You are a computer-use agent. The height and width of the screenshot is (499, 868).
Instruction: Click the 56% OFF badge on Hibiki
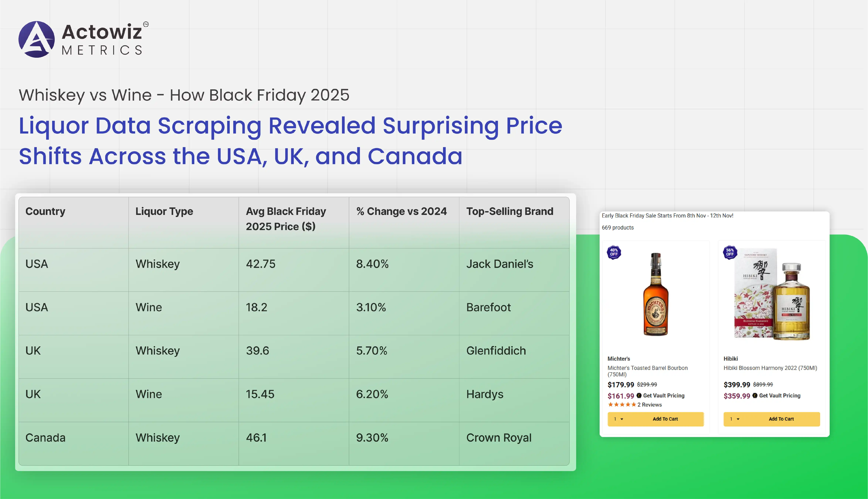pos(730,252)
